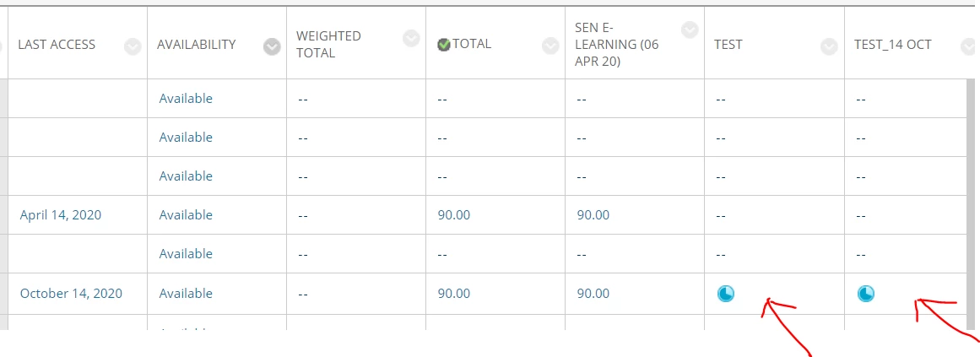Click the October 14, 2020 last access date

pyautogui.click(x=71, y=294)
